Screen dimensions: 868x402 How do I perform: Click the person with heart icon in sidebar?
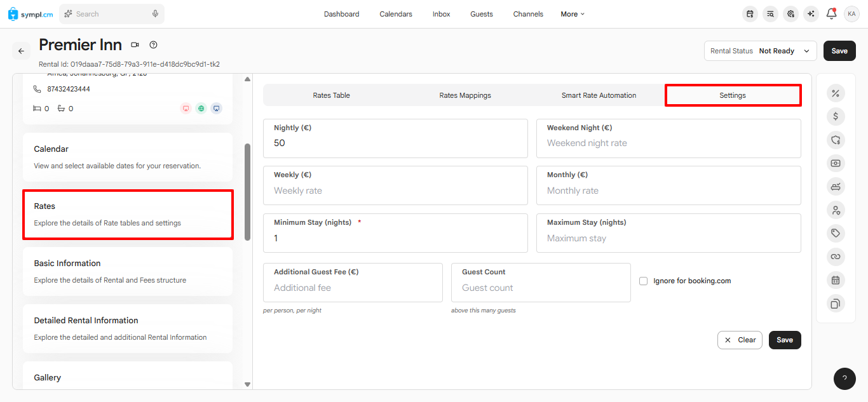pyautogui.click(x=836, y=210)
